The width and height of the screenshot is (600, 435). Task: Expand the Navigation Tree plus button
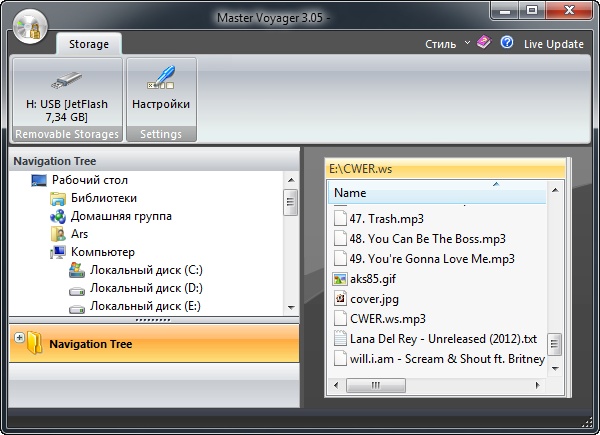pyautogui.click(x=19, y=338)
